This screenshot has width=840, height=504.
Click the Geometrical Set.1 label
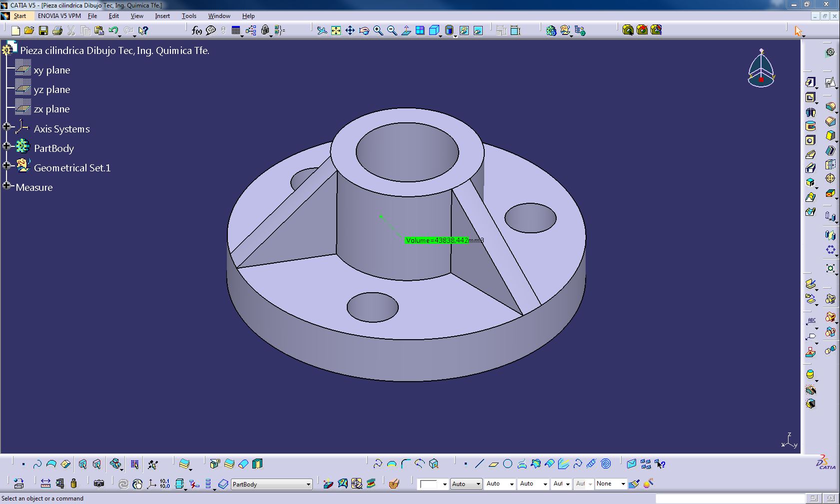[x=72, y=168]
